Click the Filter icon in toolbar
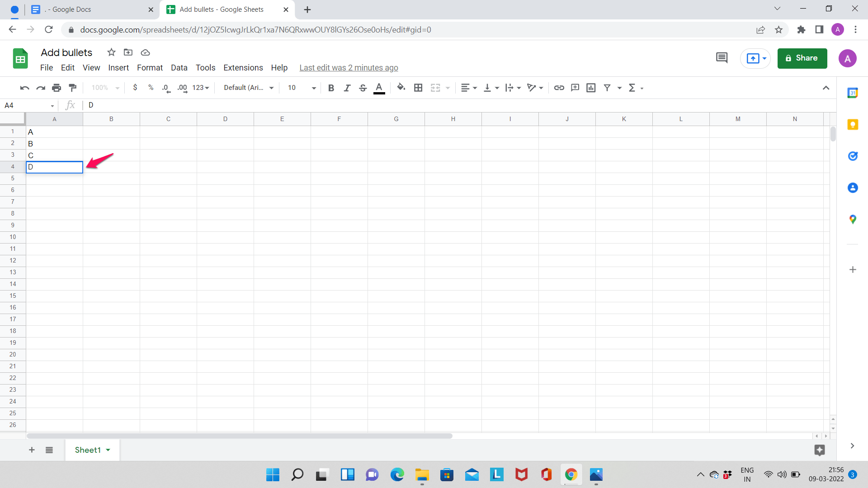Image resolution: width=868 pixels, height=488 pixels. coord(607,88)
